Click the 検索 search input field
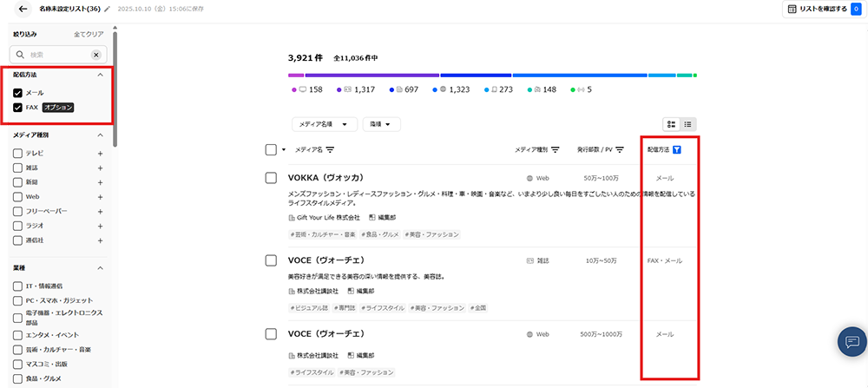 (x=56, y=55)
